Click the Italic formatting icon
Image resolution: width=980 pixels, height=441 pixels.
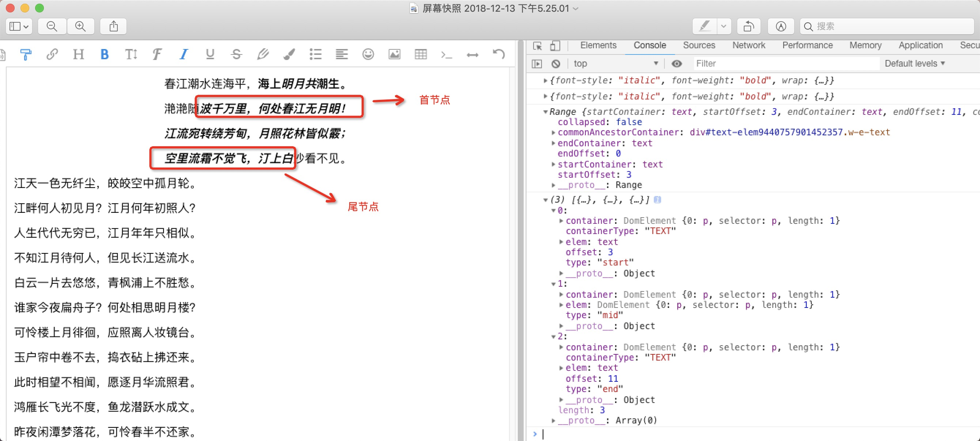[x=184, y=54]
